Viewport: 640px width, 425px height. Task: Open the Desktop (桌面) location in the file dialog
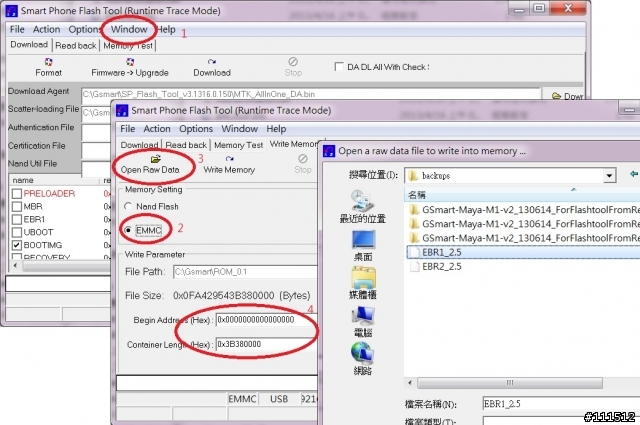pos(362,245)
